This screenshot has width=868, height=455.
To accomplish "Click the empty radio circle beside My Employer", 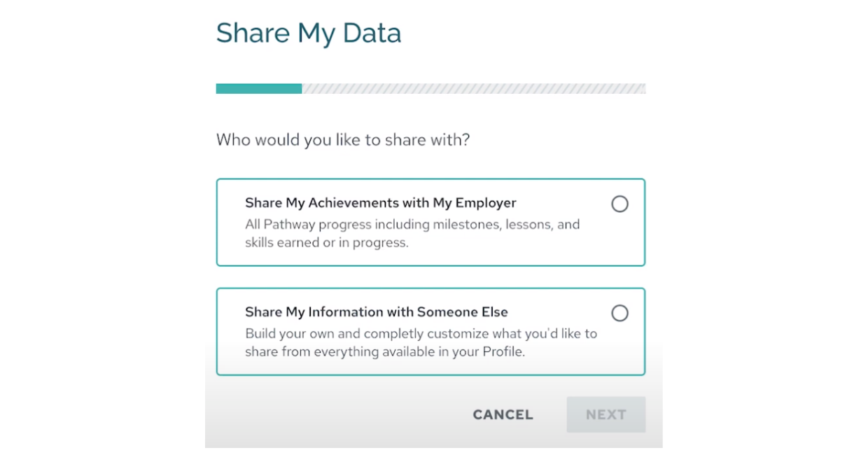I will coord(620,204).
